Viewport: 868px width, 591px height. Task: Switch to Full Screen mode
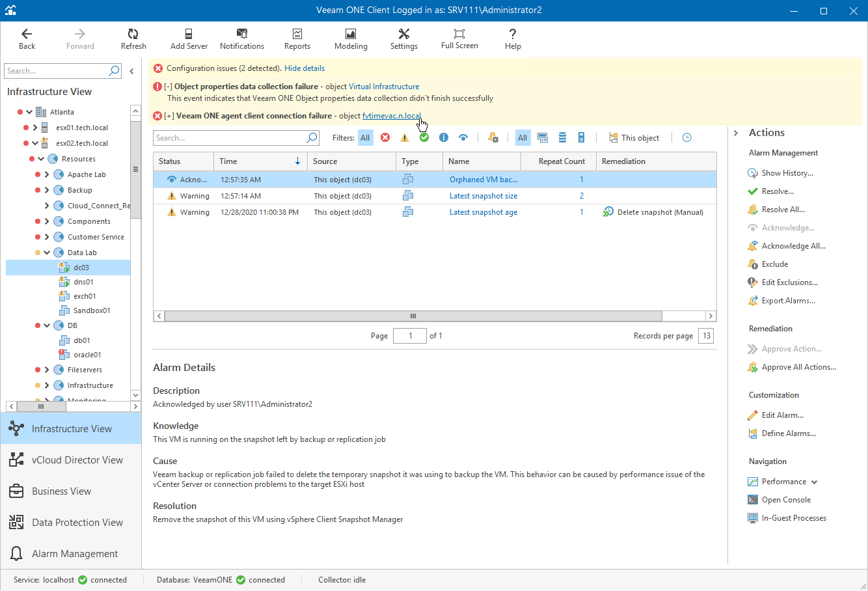(x=459, y=39)
